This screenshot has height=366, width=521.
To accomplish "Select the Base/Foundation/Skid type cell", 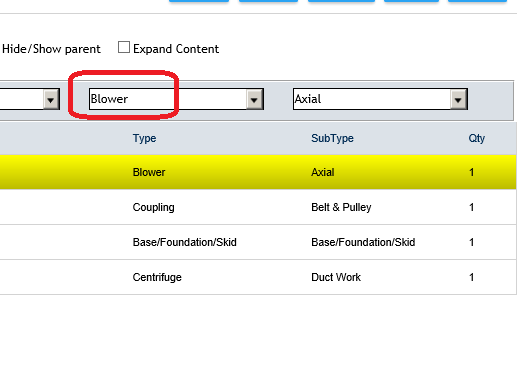I will coord(185,242).
